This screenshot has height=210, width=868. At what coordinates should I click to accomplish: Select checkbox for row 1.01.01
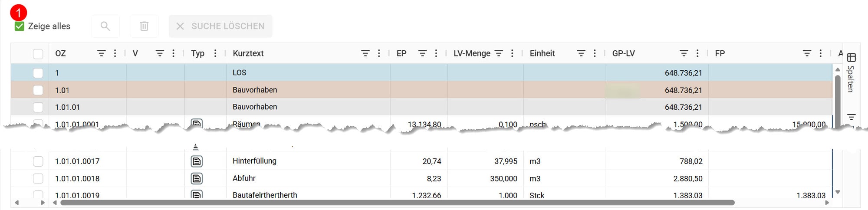(38, 107)
